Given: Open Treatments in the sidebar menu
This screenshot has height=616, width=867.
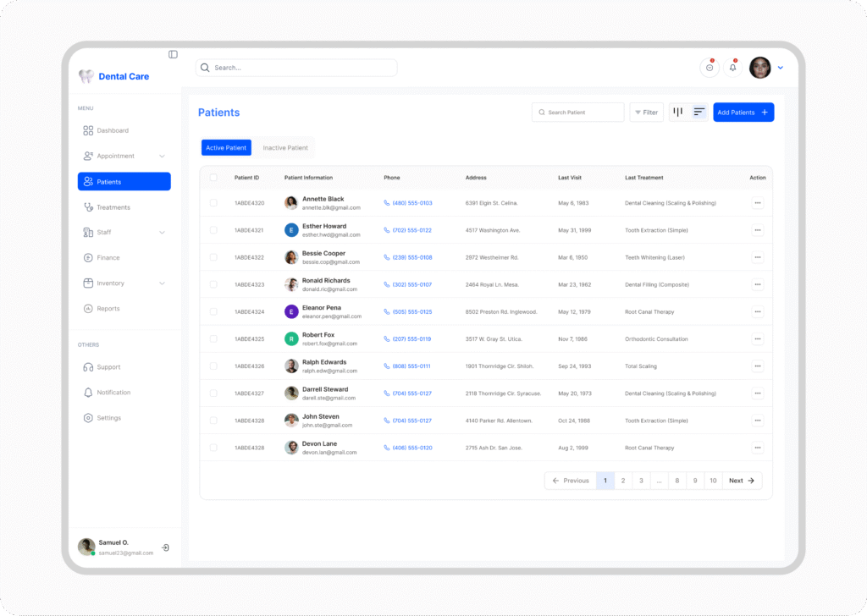Looking at the screenshot, I should (x=113, y=207).
